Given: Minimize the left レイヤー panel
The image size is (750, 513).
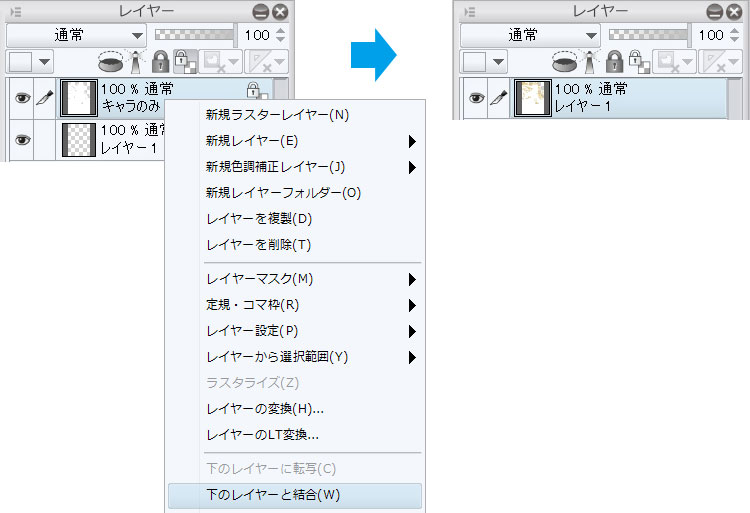Looking at the screenshot, I should 261,11.
